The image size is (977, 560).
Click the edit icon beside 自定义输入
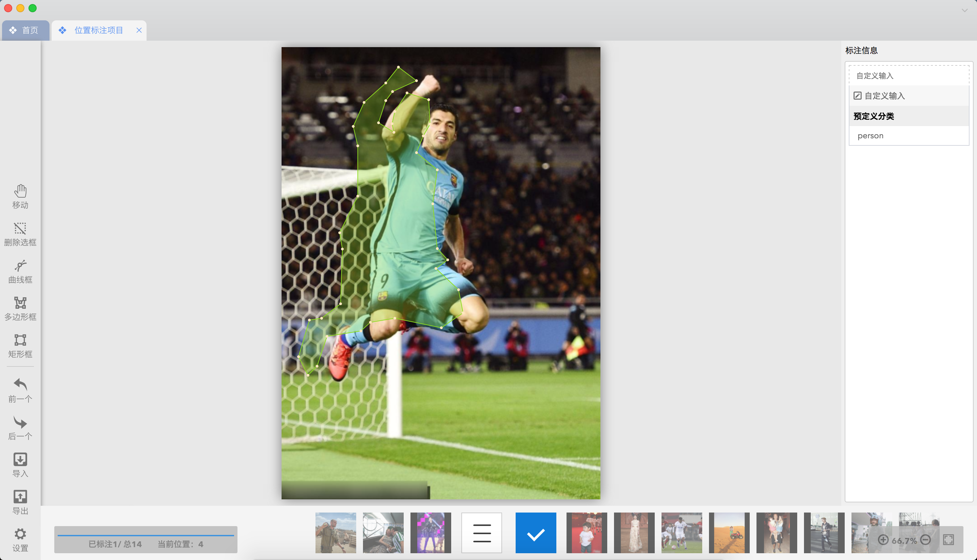click(x=857, y=95)
